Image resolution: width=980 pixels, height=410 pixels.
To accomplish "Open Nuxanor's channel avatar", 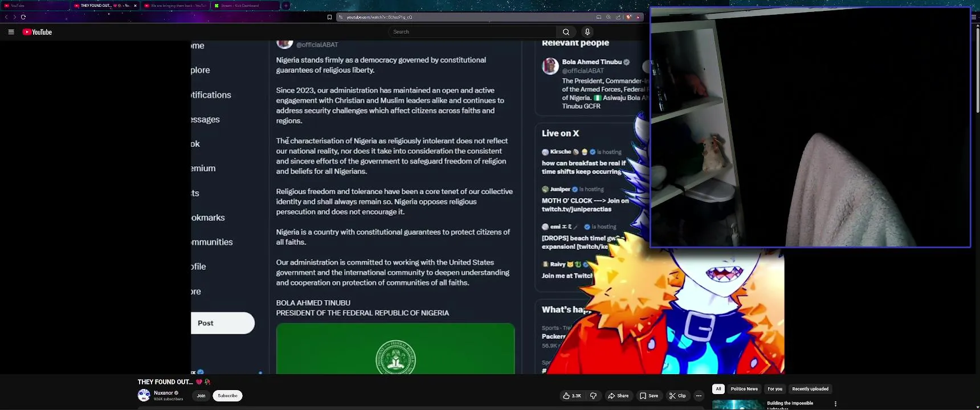I will click(x=144, y=395).
